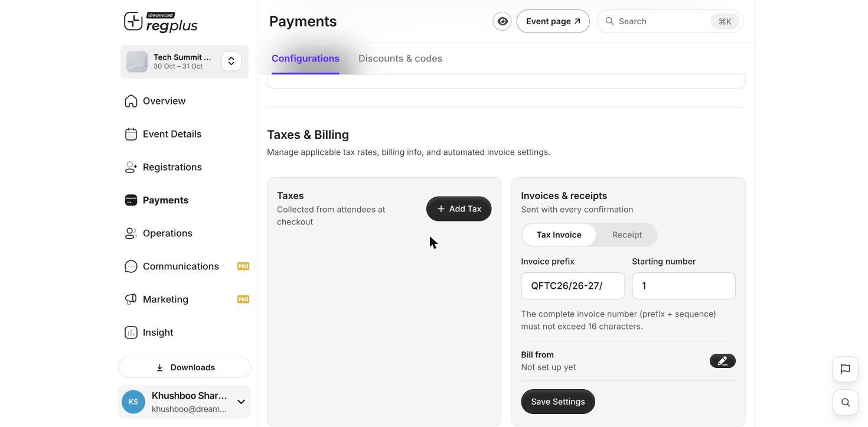This screenshot has height=427, width=868.
Task: Click the Payments page title
Action: pyautogui.click(x=303, y=21)
